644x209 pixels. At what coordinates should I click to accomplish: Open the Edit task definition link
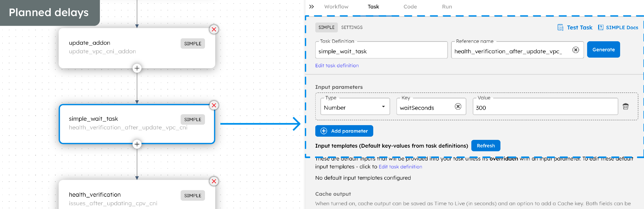tap(337, 65)
